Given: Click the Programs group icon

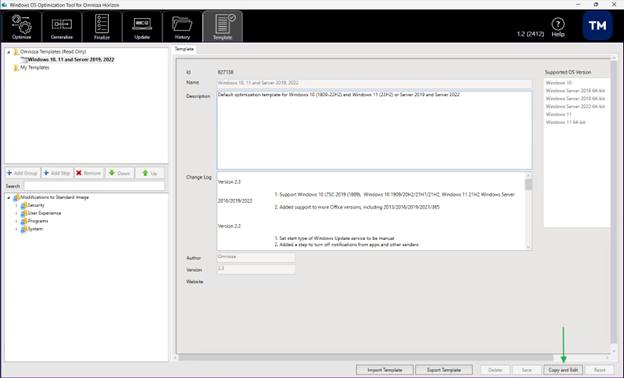Looking at the screenshot, I should pyautogui.click(x=23, y=221).
